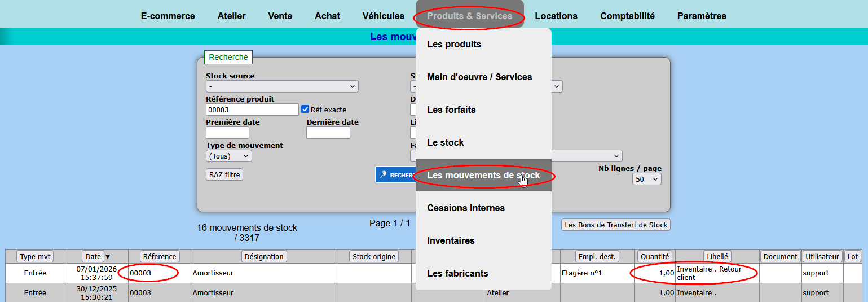Click the sort arrow next to Date

coord(108,257)
